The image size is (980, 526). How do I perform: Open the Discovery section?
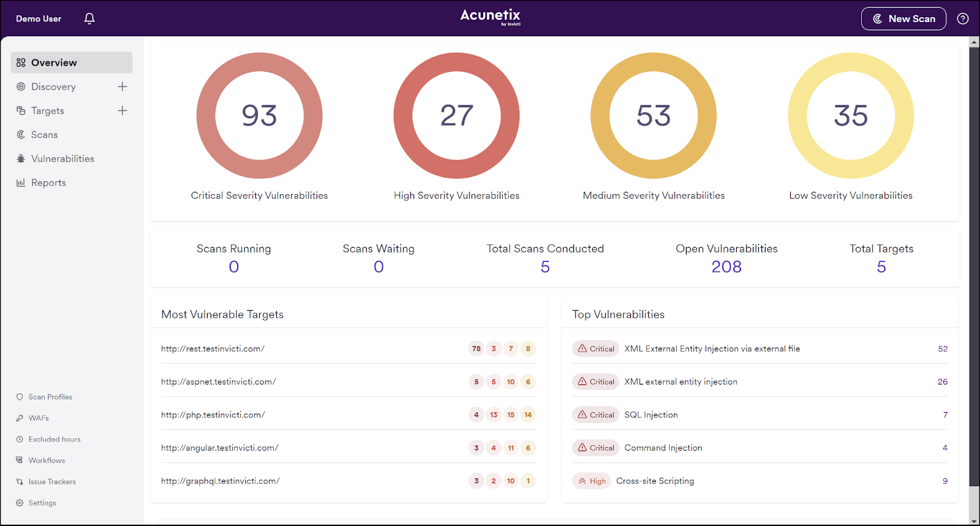point(53,86)
